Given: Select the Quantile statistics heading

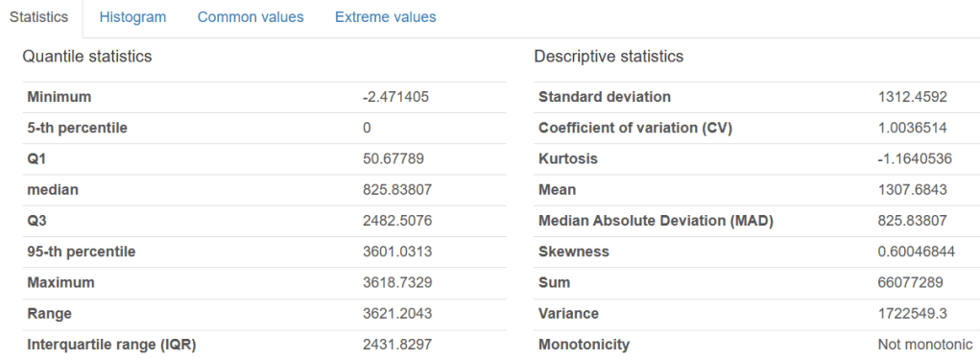Looking at the screenshot, I should tap(87, 57).
